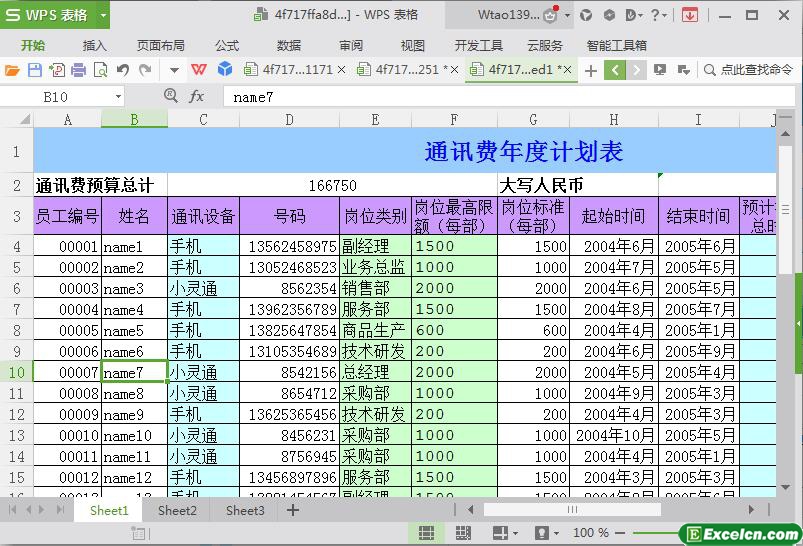
Task: Click the Undo arrow icon
Action: click(x=122, y=70)
